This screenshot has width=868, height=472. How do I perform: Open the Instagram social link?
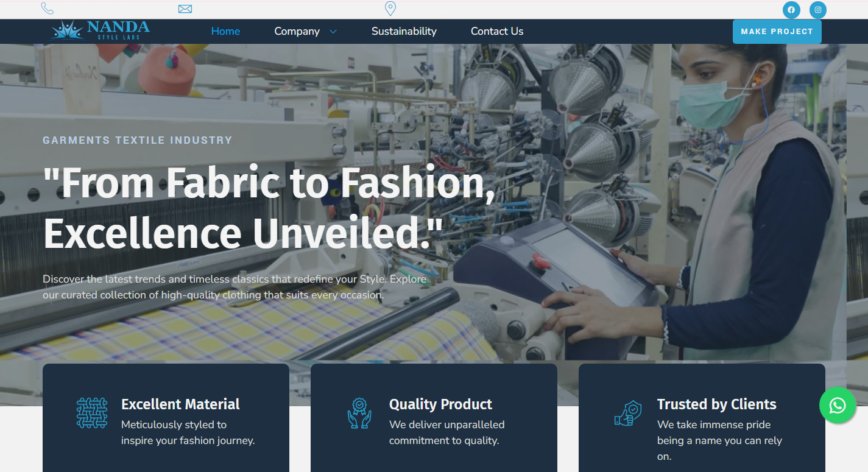point(818,10)
